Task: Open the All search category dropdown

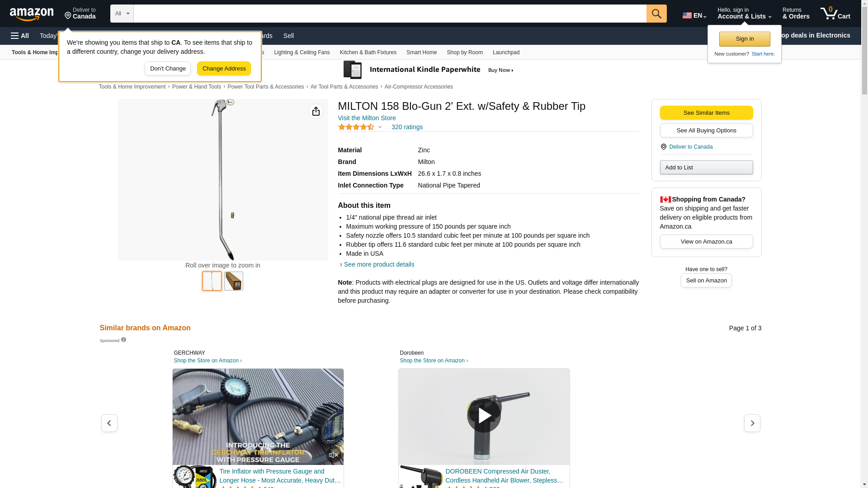Action: [122, 14]
